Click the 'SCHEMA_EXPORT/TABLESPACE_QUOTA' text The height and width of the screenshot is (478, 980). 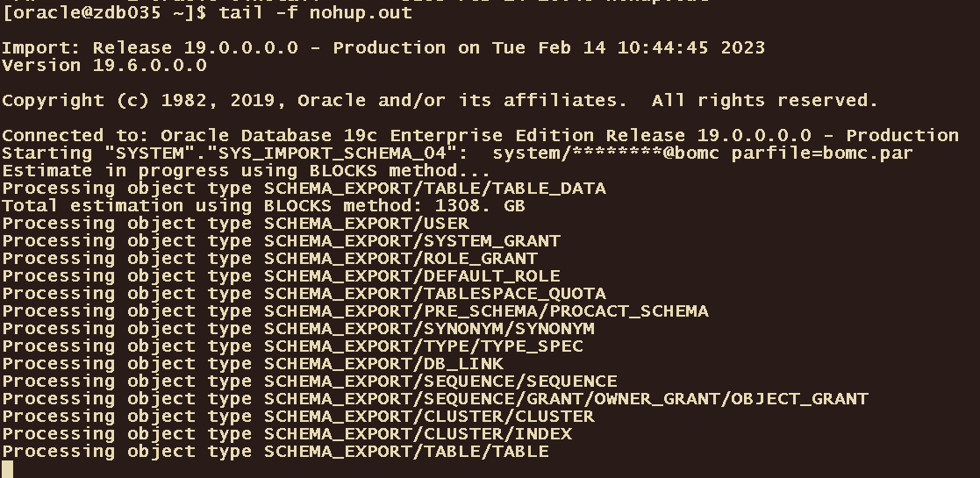pyautogui.click(x=434, y=293)
